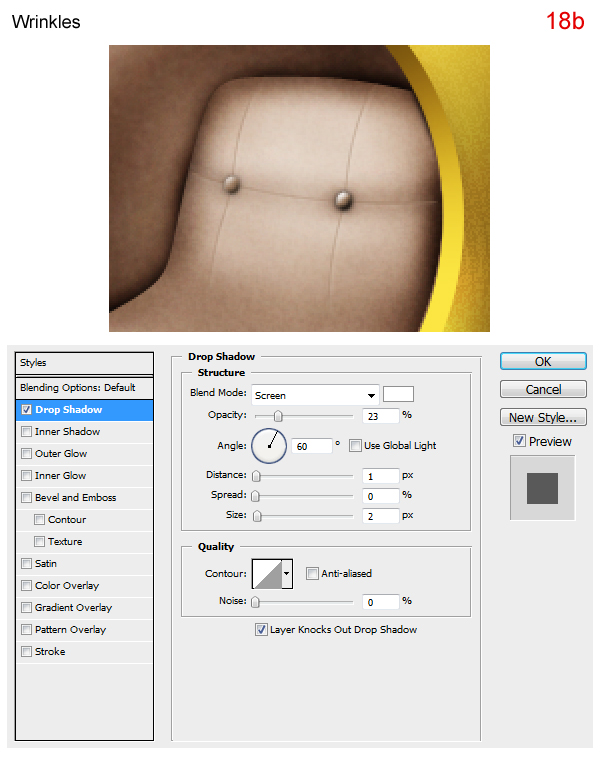Select Blending Options: Default
600x760 pixels.
click(x=77, y=388)
